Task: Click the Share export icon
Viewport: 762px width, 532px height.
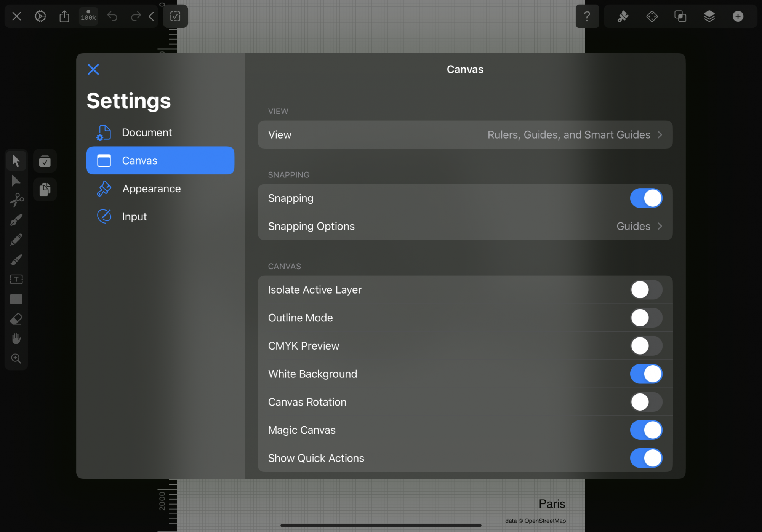Action: click(x=64, y=16)
